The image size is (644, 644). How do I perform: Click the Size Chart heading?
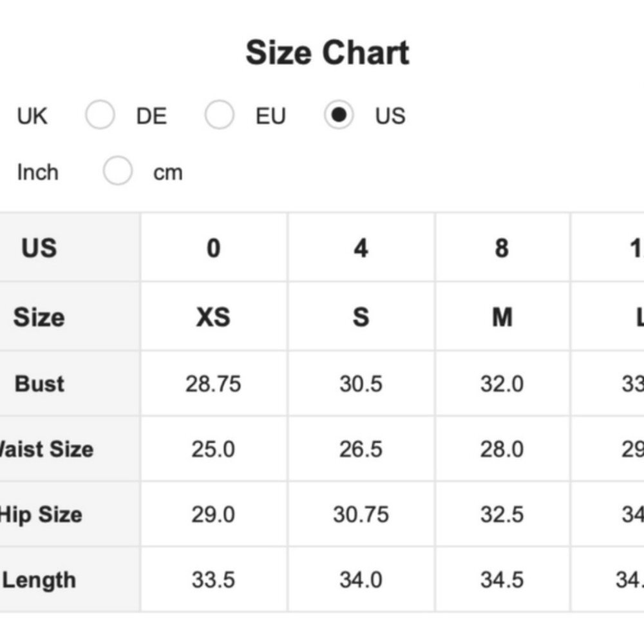coord(327,53)
